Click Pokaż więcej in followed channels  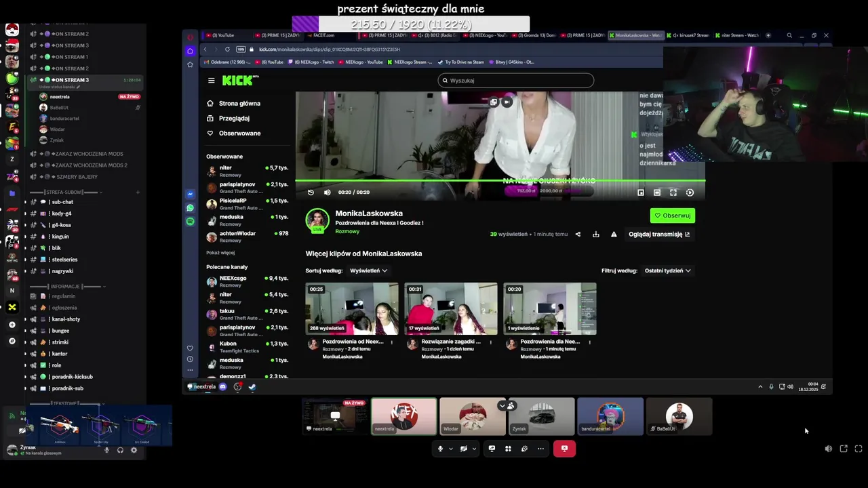(x=220, y=253)
